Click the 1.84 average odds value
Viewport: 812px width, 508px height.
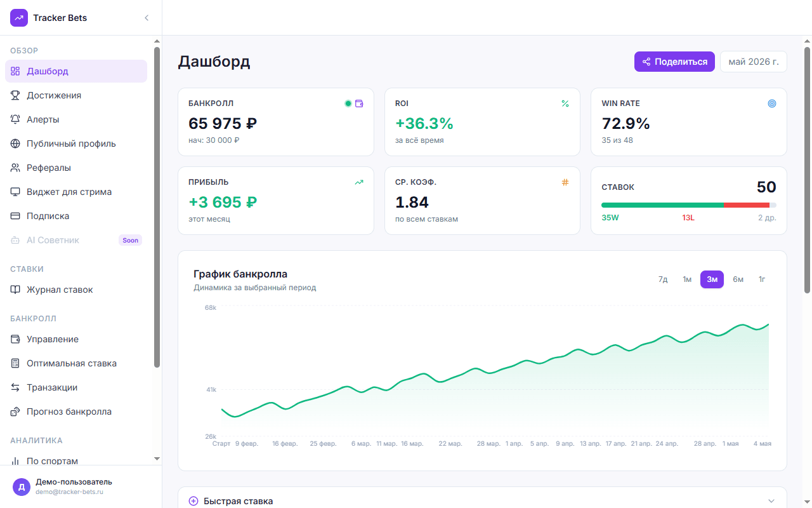tap(412, 202)
